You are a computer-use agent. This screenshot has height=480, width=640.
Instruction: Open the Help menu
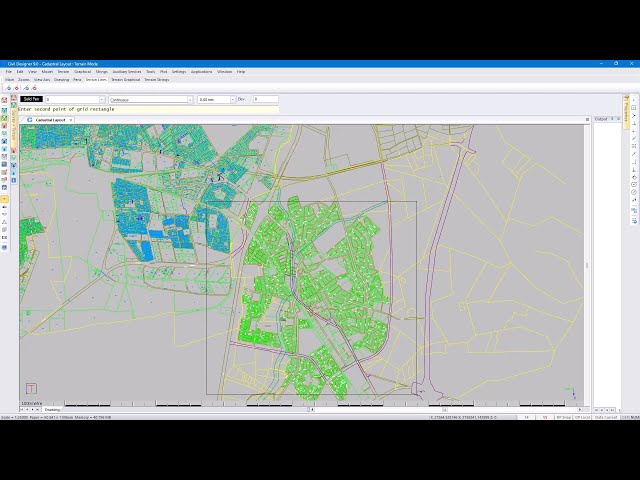(241, 71)
